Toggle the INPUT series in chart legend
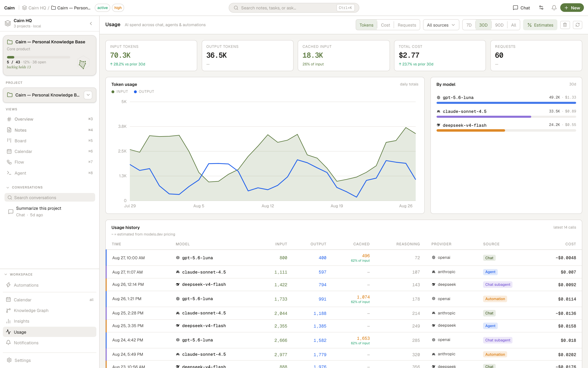588x368 pixels. pos(120,92)
